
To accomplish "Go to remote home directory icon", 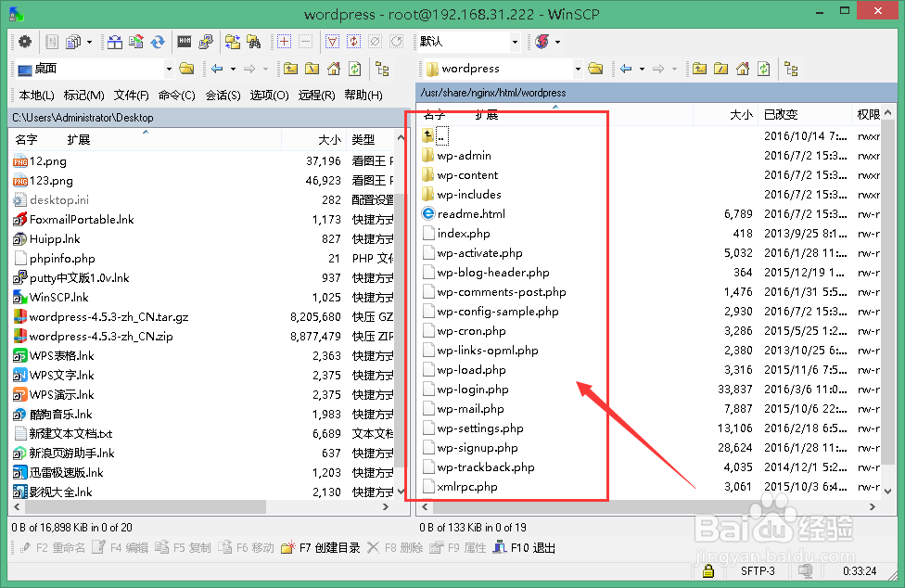I will pyautogui.click(x=743, y=70).
